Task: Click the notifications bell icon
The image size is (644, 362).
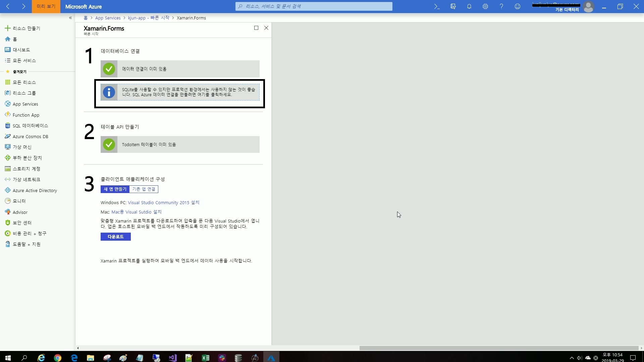Action: (469, 6)
